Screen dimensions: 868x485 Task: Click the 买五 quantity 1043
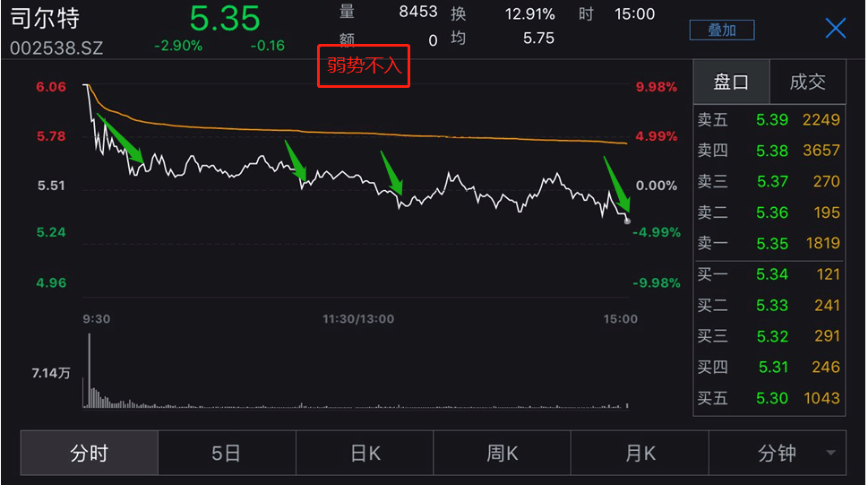pos(821,398)
